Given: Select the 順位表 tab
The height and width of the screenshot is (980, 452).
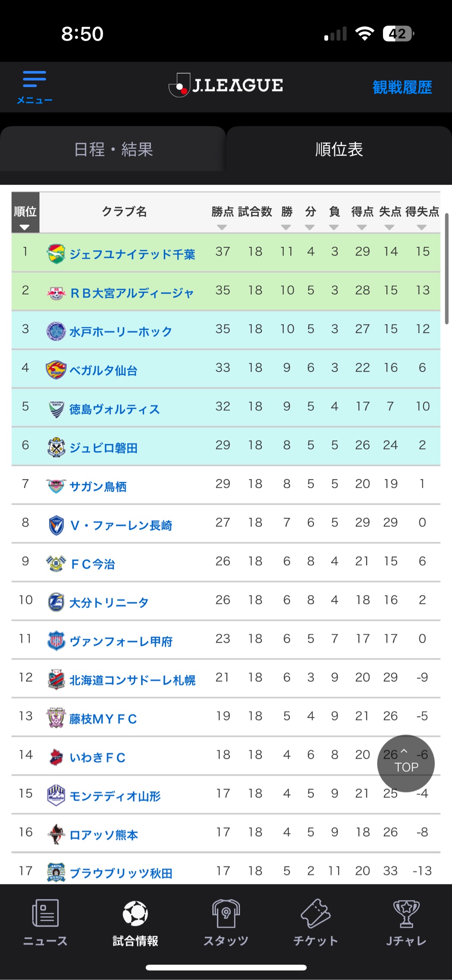Looking at the screenshot, I should (x=339, y=149).
